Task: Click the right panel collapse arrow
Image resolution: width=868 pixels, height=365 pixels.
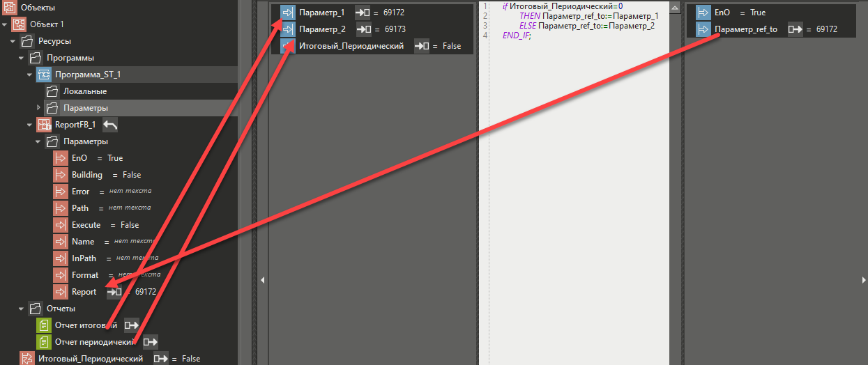Action: (864, 280)
